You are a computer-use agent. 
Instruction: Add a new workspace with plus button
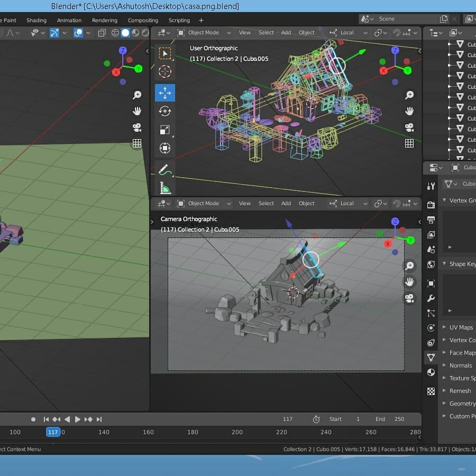tap(201, 20)
